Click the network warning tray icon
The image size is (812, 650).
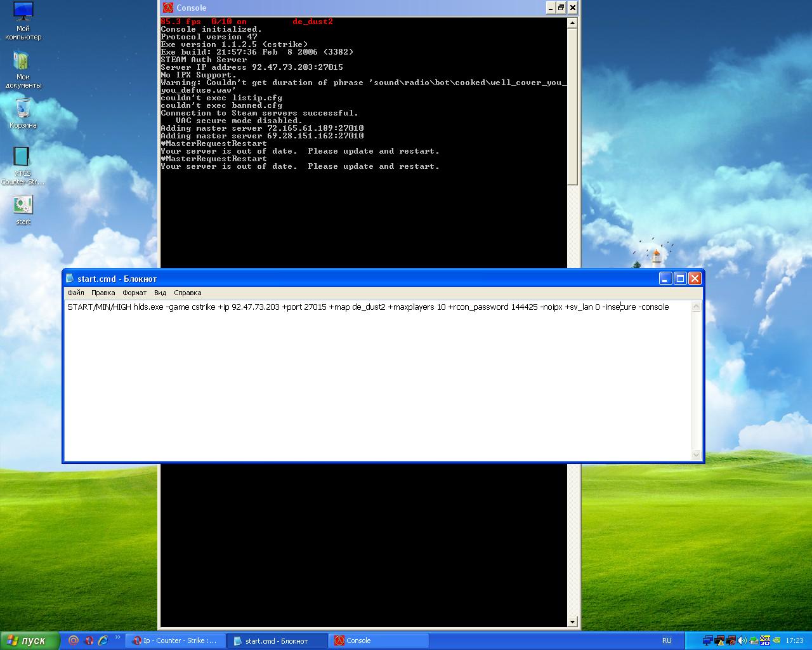[719, 640]
